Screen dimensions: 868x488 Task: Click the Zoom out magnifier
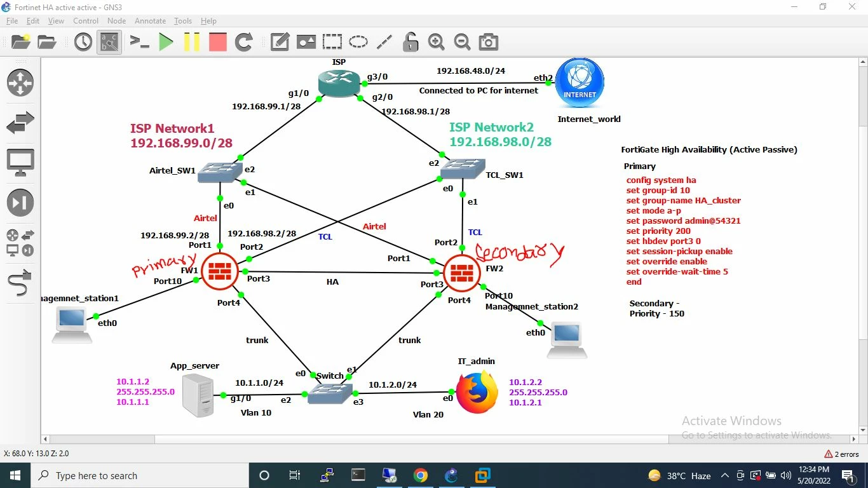462,42
